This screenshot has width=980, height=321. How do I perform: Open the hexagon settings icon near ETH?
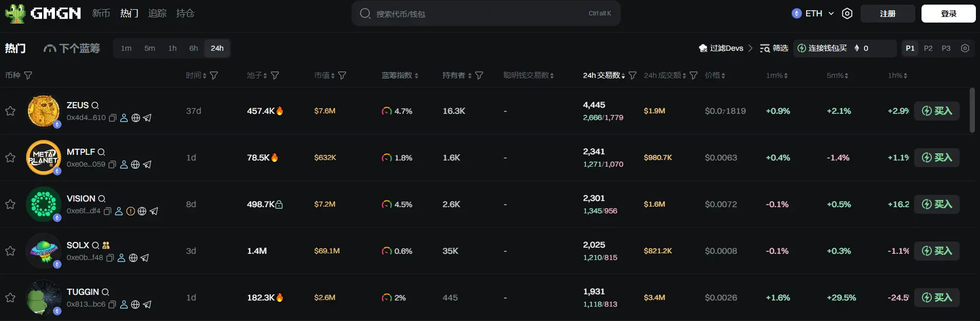pos(847,14)
